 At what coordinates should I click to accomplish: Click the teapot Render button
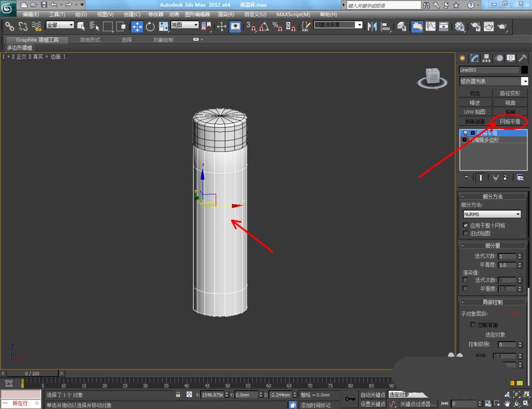[502, 26]
